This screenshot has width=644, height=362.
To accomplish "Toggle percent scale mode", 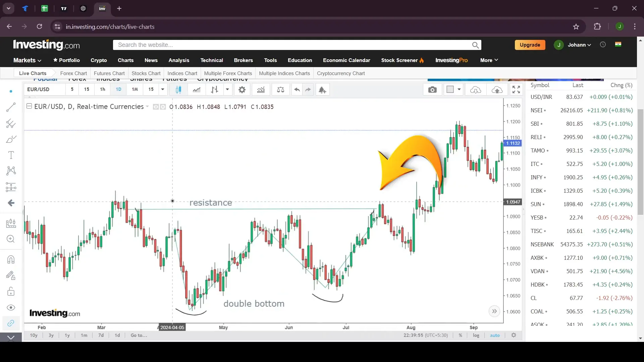I will 461,336.
